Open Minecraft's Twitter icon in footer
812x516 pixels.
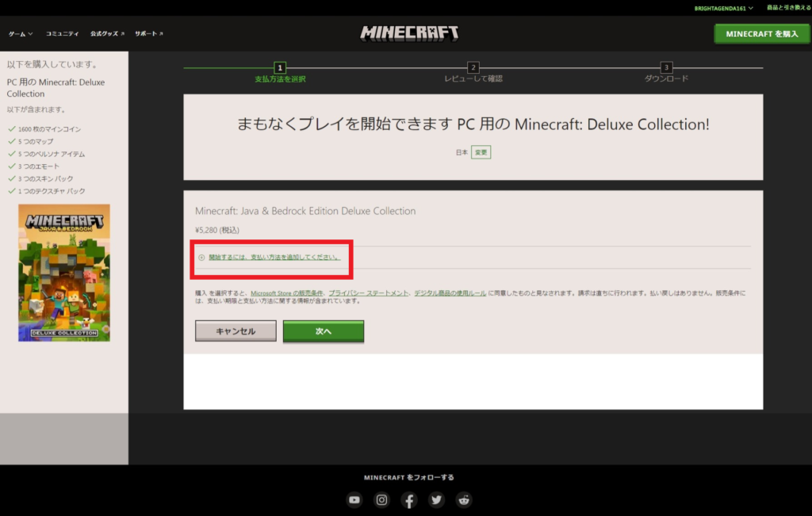[x=437, y=500]
